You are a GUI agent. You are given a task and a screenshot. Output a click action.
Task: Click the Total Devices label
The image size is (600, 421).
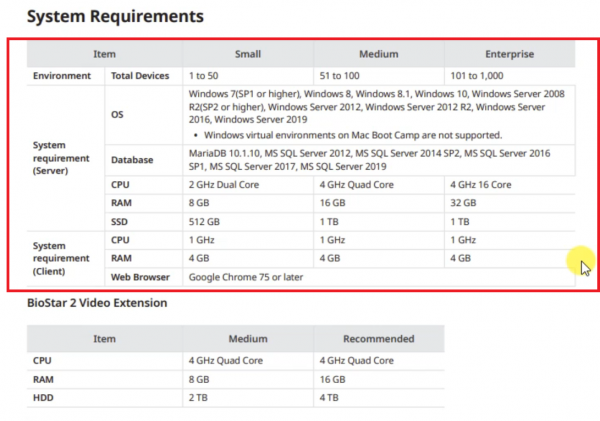(x=138, y=75)
